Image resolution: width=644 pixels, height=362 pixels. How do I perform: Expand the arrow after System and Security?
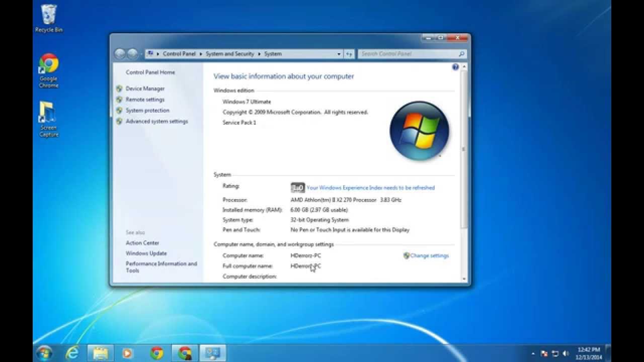click(259, 54)
